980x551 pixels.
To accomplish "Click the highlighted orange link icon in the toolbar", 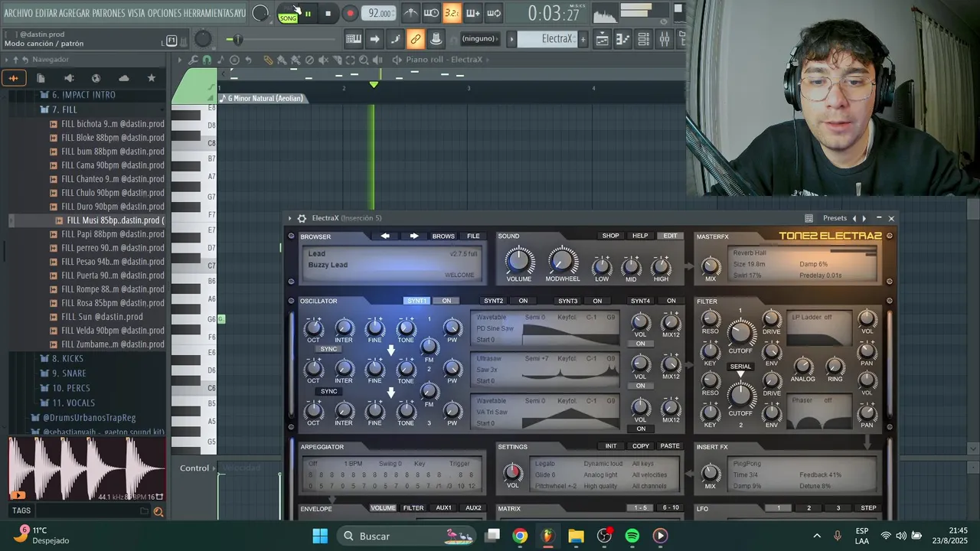I will click(415, 39).
